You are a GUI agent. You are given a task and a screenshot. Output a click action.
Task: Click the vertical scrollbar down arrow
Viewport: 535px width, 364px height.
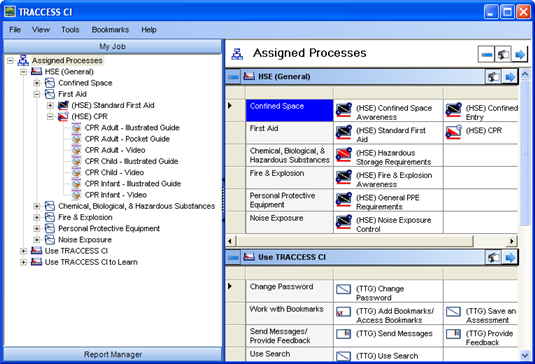tap(525, 355)
